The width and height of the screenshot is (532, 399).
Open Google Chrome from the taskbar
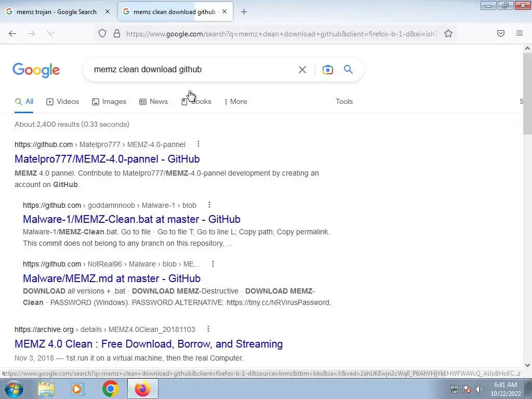pyautogui.click(x=110, y=389)
